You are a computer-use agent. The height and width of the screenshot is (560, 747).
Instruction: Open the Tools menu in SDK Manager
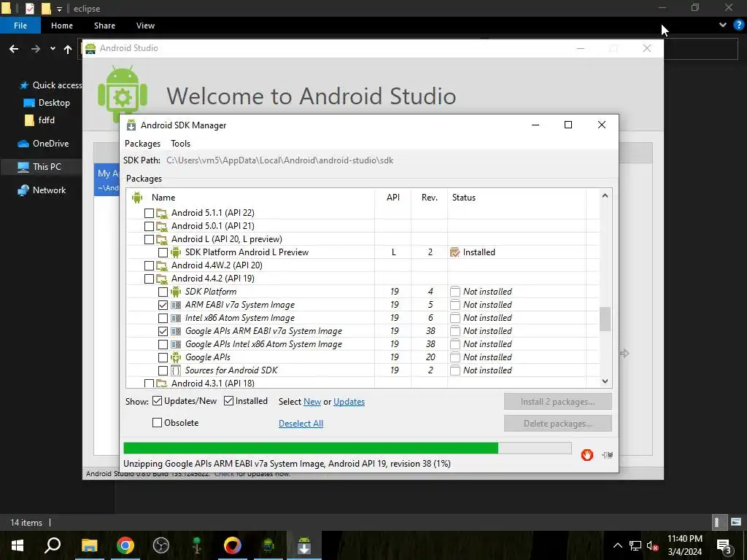point(181,144)
